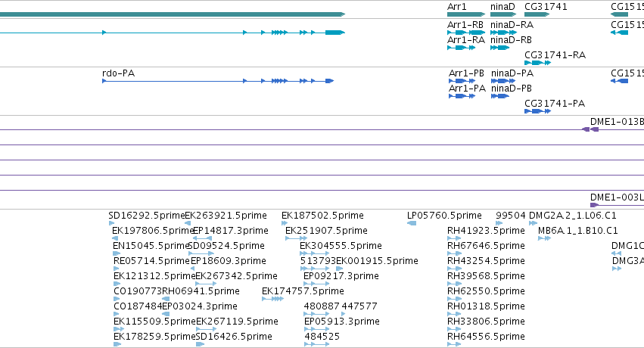Select the Arr1-RB transcript
This screenshot has width=644, height=348.
pos(465,25)
